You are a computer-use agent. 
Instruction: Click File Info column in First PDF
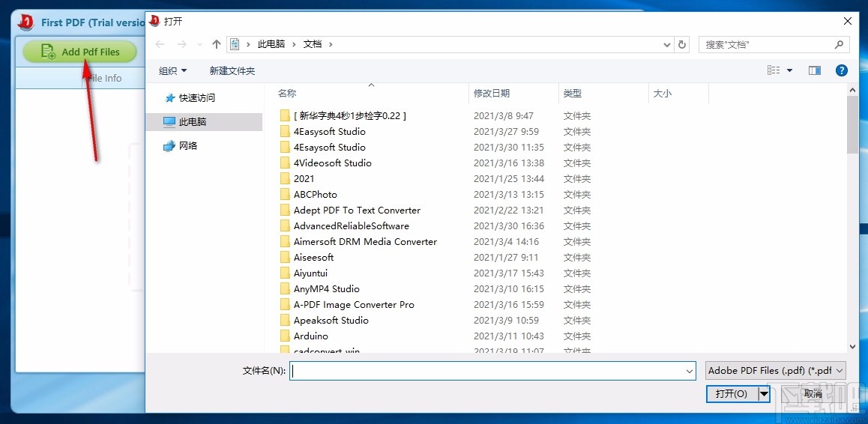(105, 78)
